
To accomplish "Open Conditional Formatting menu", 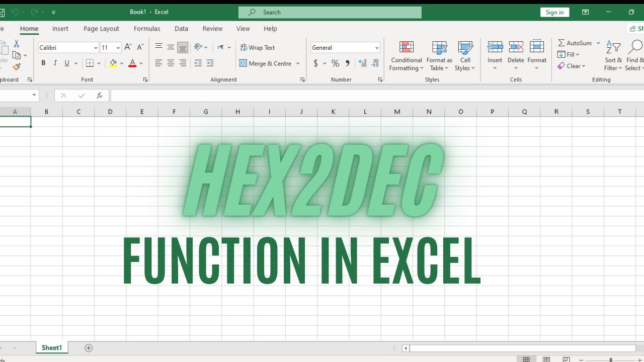I will (x=407, y=56).
